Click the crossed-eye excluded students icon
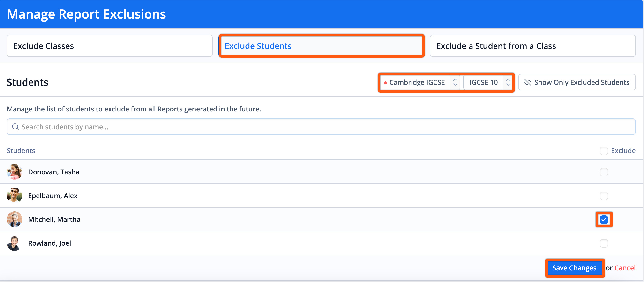The height and width of the screenshot is (282, 644). (528, 82)
